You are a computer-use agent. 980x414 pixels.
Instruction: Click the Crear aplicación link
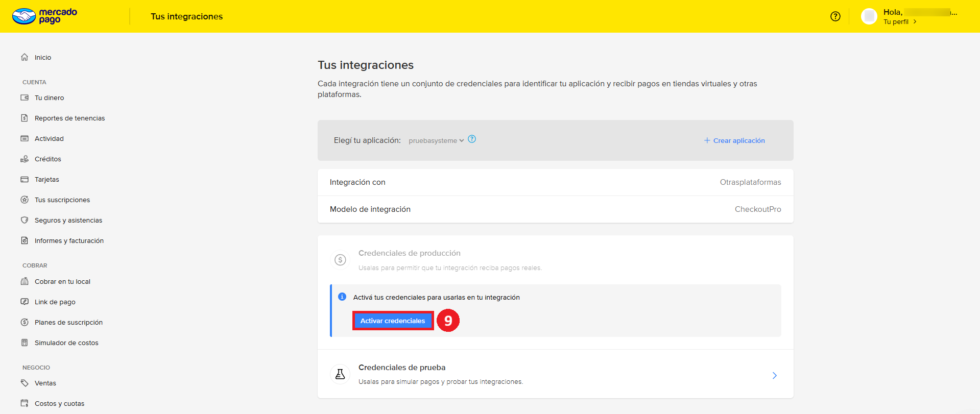[739, 140]
